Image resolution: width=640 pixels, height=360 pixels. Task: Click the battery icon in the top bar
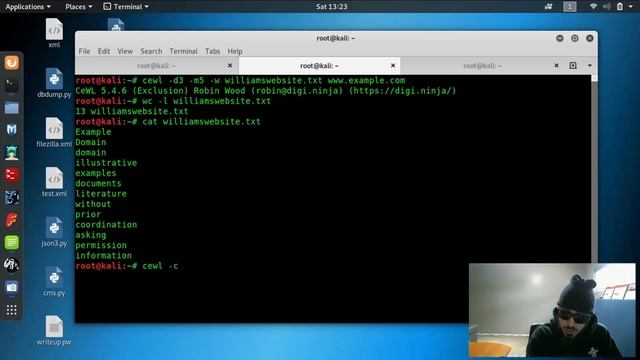point(620,6)
